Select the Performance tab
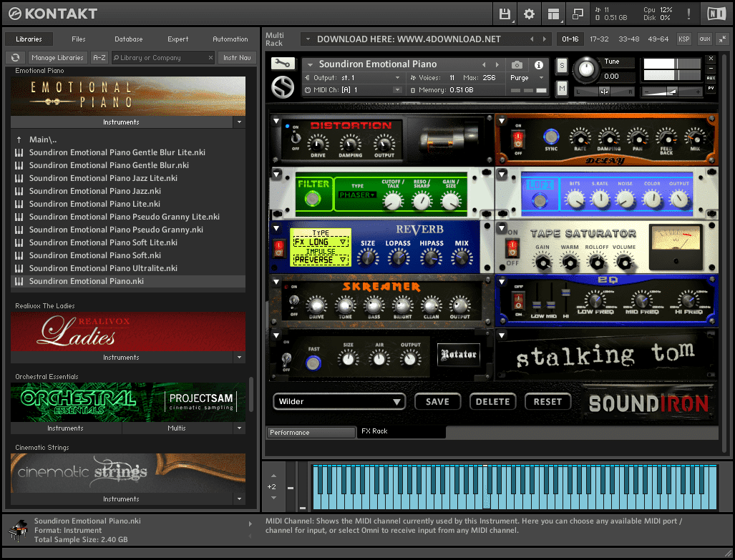Image resolution: width=735 pixels, height=560 pixels. (x=311, y=432)
